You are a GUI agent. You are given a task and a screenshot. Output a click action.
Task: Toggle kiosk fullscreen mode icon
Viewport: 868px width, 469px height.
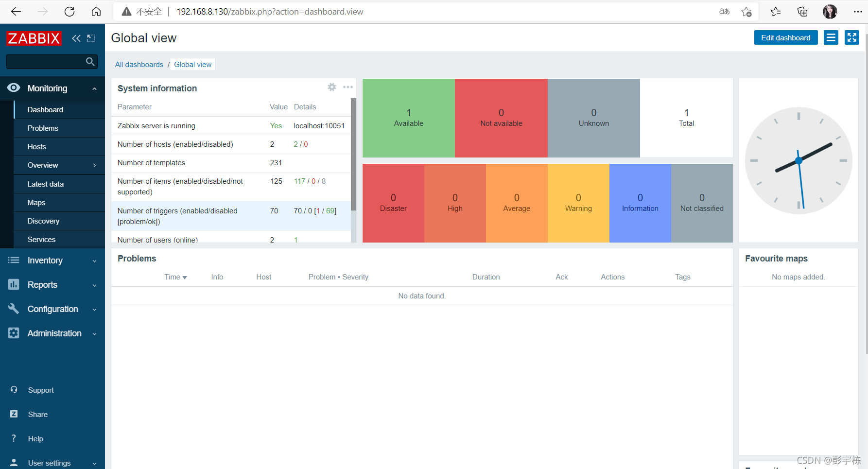point(852,37)
